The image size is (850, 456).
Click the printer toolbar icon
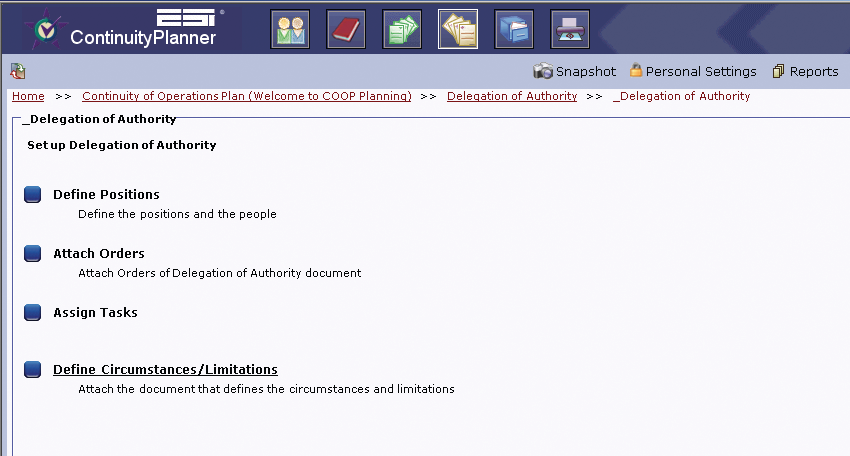570,29
